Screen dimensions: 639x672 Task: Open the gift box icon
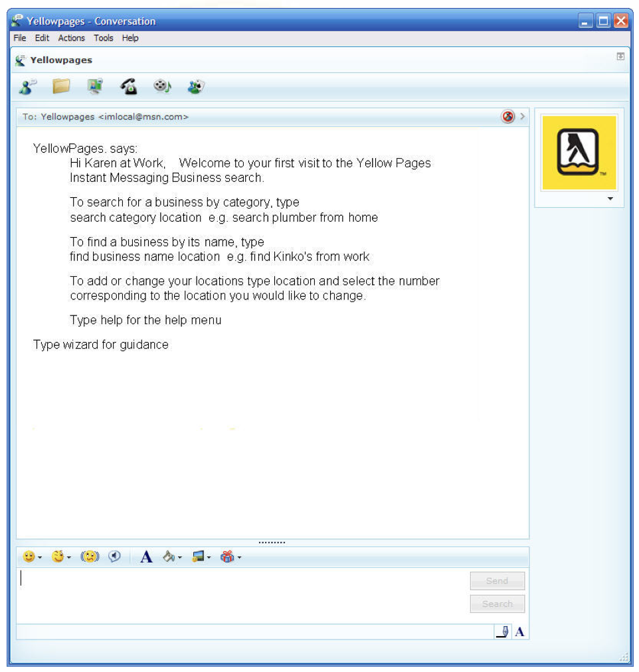pos(227,556)
